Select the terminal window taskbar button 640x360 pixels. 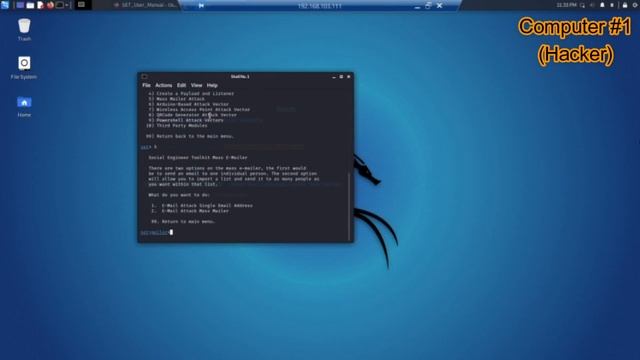pyautogui.click(x=83, y=5)
